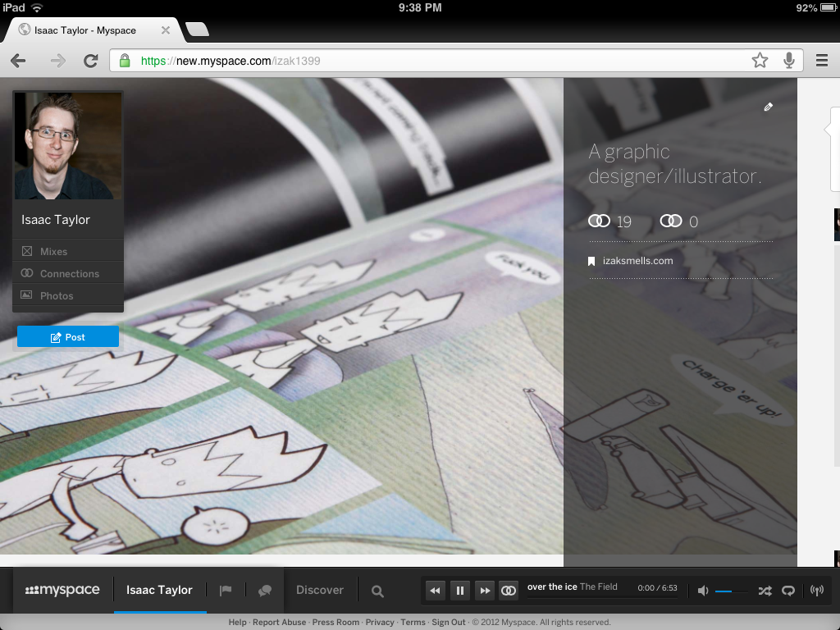This screenshot has height=630, width=840.
Task: Connect to song with player rings icon
Action: click(509, 591)
